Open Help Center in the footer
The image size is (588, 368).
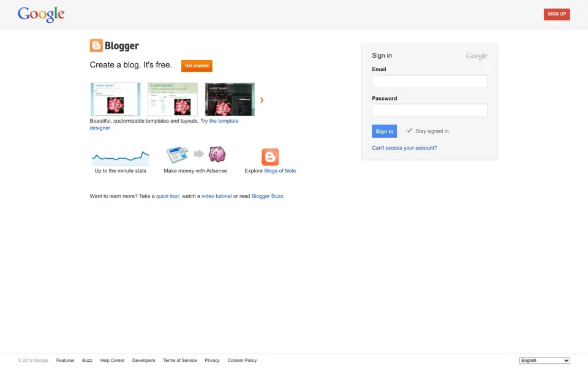(112, 361)
